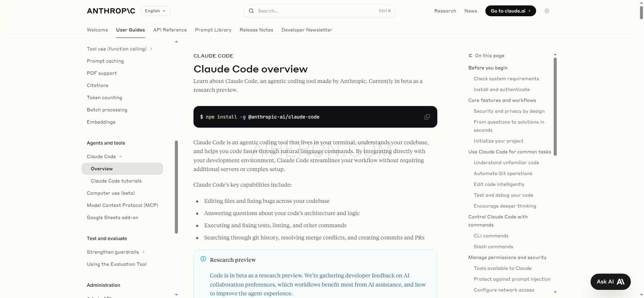644x298 pixels.
Task: Open Computer use (beta) in sidebar
Action: (x=111, y=193)
